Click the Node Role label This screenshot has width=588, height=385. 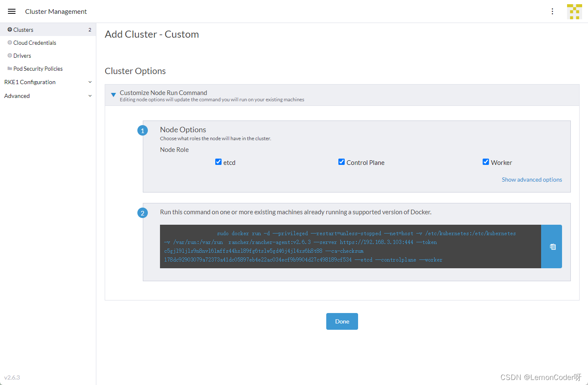pyautogui.click(x=174, y=150)
